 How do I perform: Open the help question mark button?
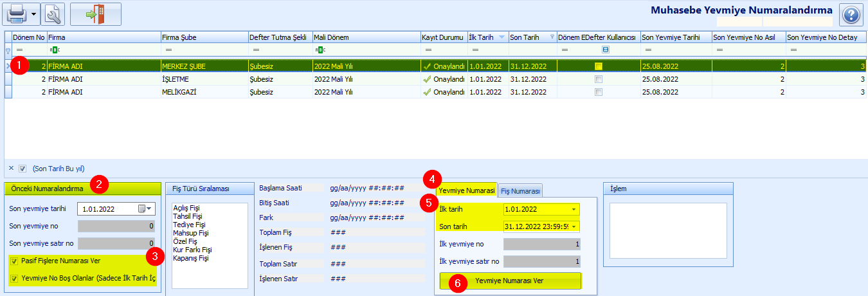click(x=851, y=14)
